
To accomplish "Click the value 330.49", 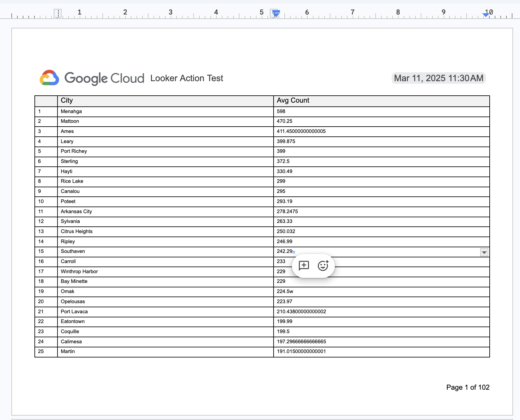I will [x=284, y=171].
